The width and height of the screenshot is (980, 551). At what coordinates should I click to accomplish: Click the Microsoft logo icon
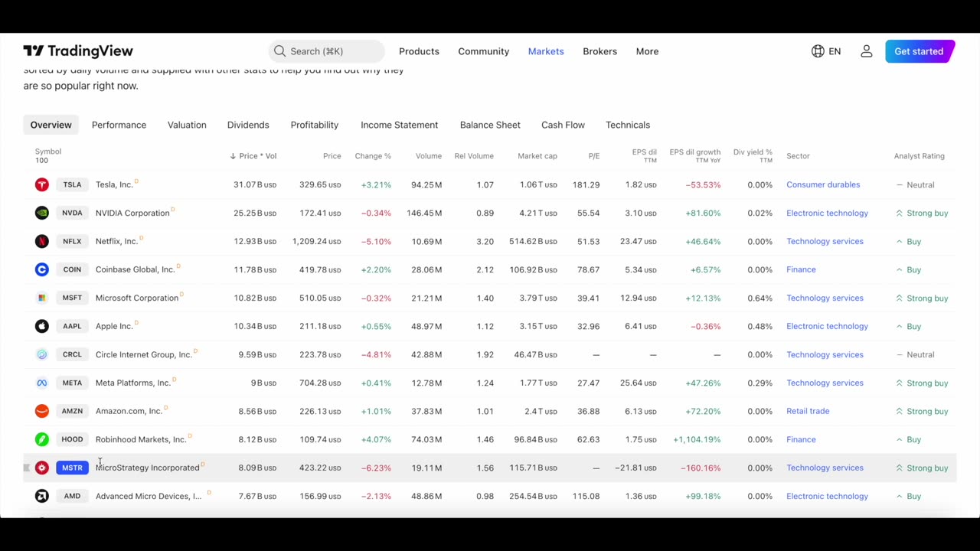point(42,298)
